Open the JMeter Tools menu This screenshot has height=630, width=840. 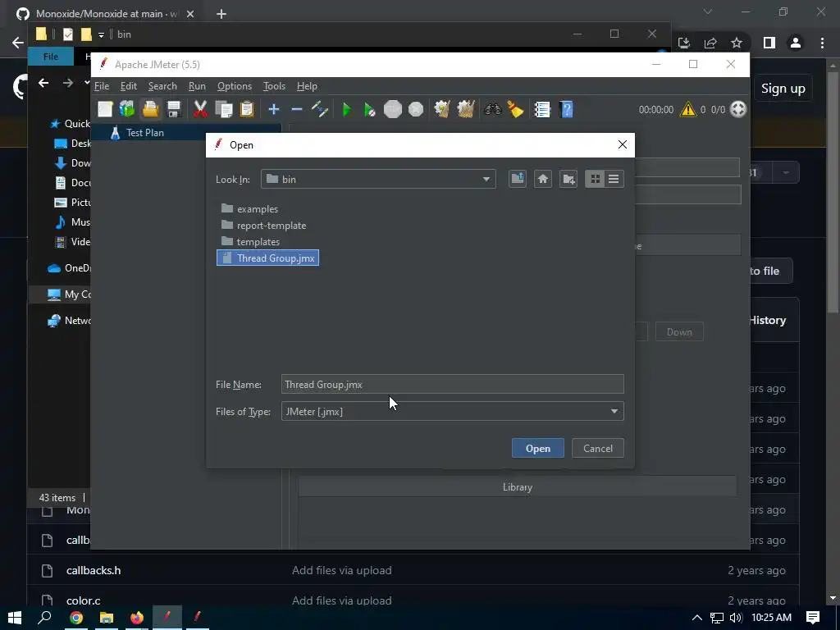pos(274,85)
